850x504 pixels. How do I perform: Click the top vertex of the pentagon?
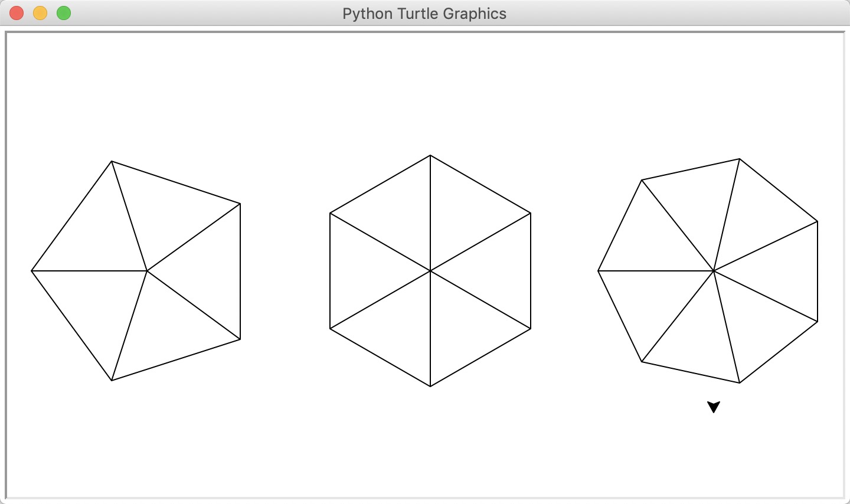pos(112,160)
